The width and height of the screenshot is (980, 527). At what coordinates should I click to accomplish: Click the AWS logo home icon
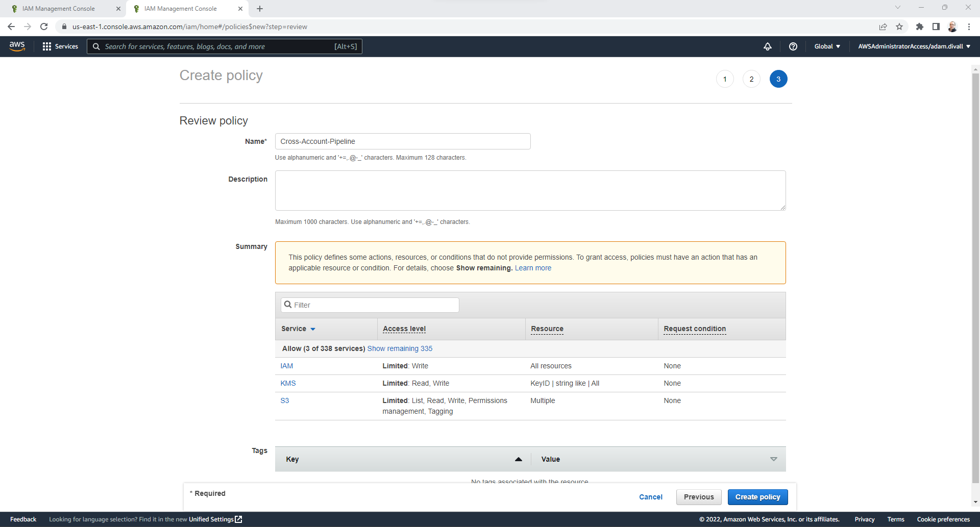tap(17, 46)
